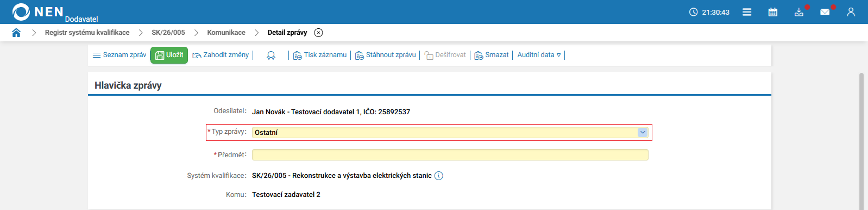Show info for Systém kvalifikace

coord(439,176)
